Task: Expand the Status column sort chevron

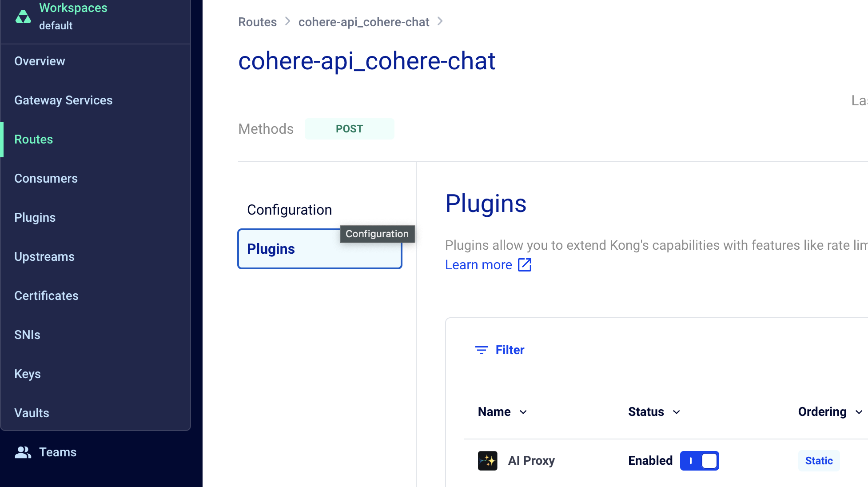Action: coord(677,412)
